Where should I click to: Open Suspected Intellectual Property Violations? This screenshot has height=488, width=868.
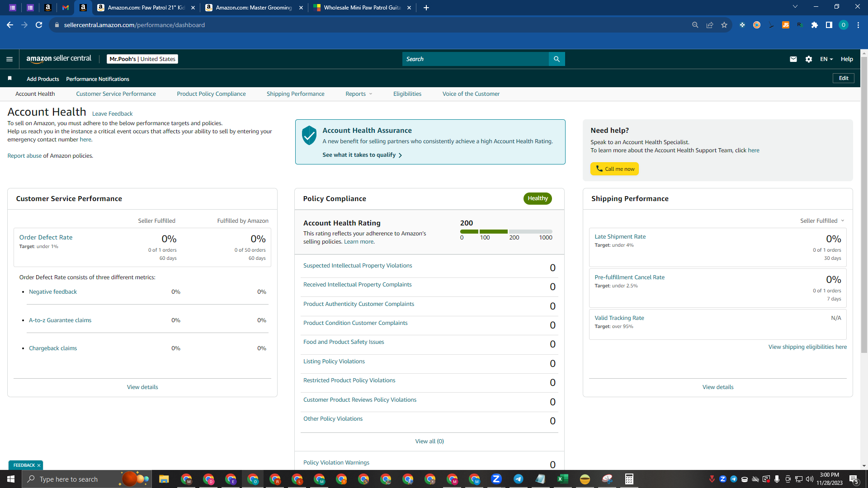(x=358, y=266)
